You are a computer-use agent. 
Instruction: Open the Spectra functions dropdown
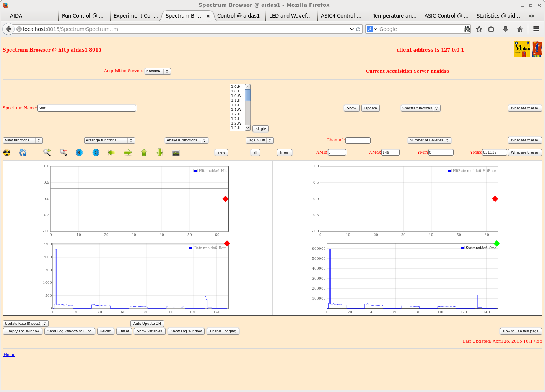coord(421,108)
